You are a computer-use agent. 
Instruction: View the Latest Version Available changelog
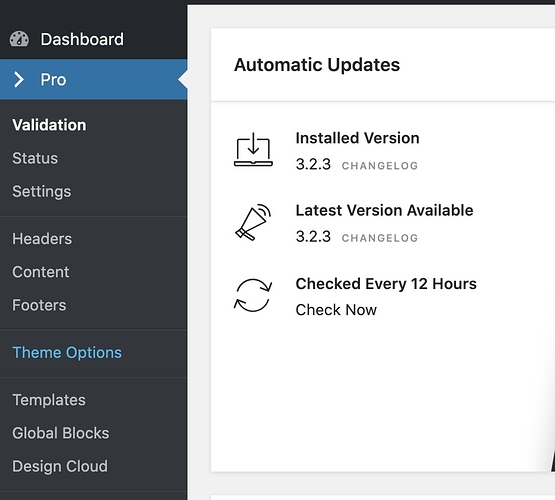(x=380, y=238)
